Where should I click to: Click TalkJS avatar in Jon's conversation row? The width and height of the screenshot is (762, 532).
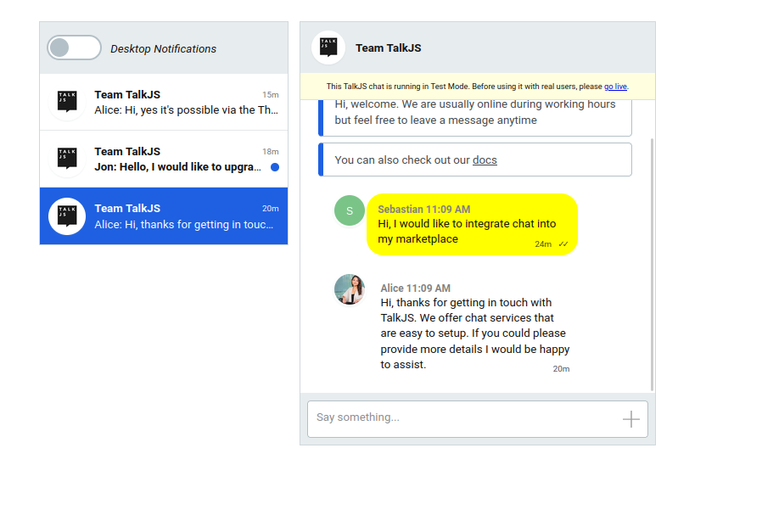(x=67, y=159)
